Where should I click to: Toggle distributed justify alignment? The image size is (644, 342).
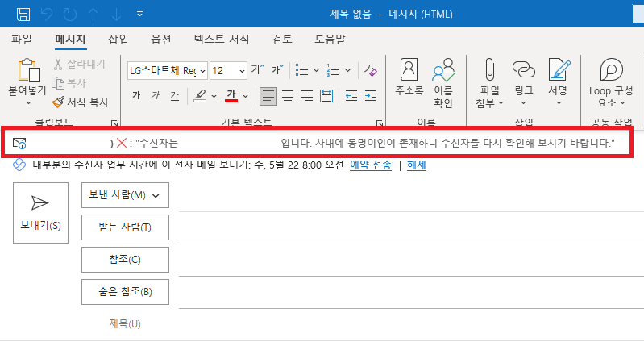[326, 96]
